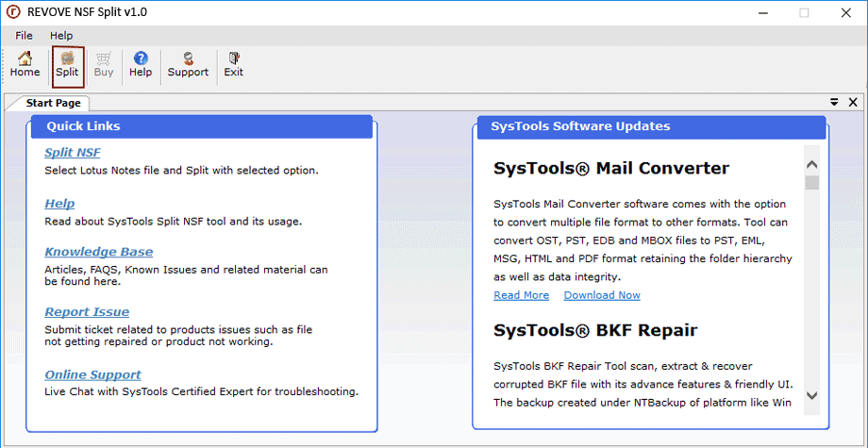This screenshot has height=448, width=868.
Task: Maximize the REVOVE NSF Split window
Action: (804, 12)
